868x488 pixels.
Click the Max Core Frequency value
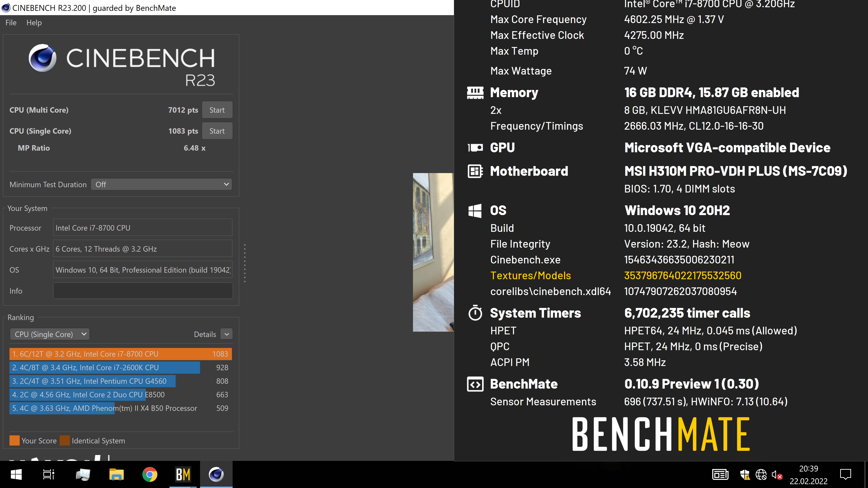coord(674,19)
